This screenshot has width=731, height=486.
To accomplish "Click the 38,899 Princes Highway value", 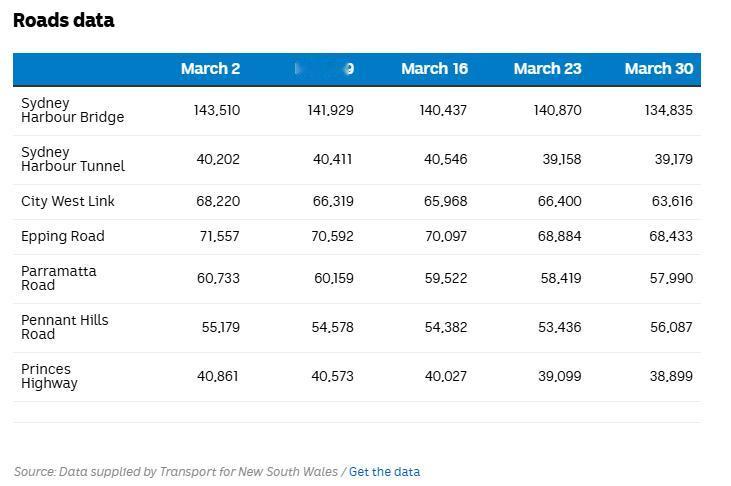I will tap(671, 376).
